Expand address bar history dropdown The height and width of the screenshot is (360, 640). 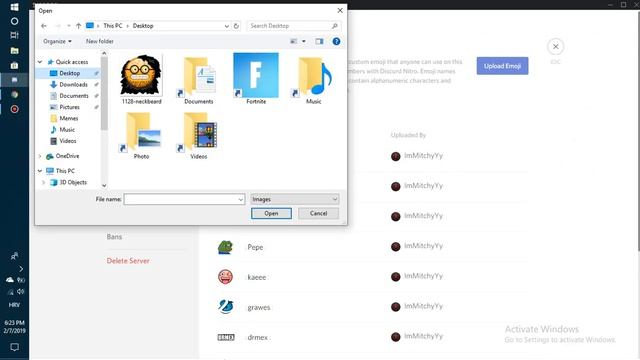(x=227, y=26)
